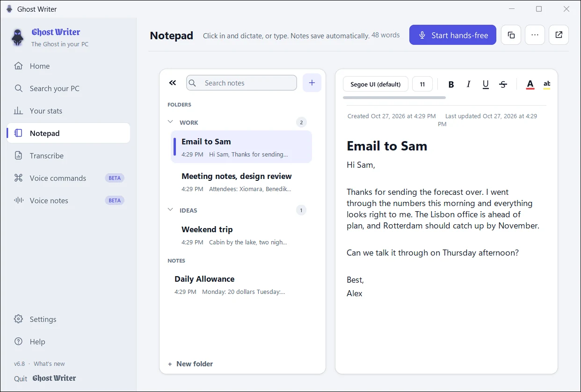Click the Voice commands command-key icon
The width and height of the screenshot is (581, 392).
(x=18, y=178)
